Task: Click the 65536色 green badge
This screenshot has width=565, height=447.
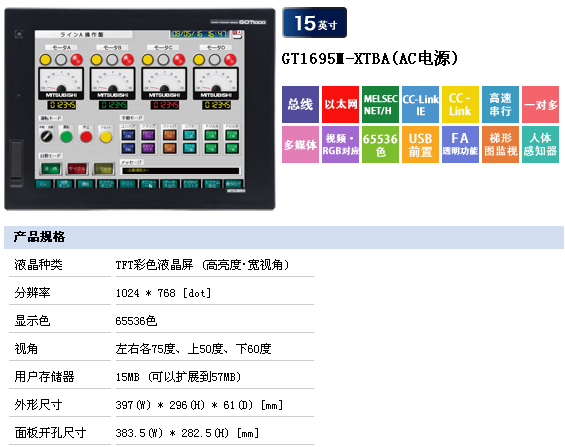Action: pyautogui.click(x=380, y=144)
